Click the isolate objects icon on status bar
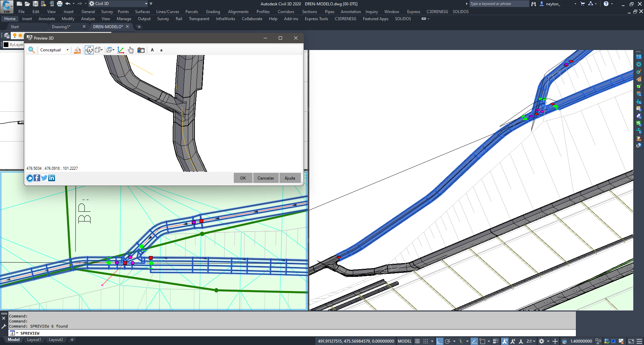644x345 pixels. tap(598, 341)
